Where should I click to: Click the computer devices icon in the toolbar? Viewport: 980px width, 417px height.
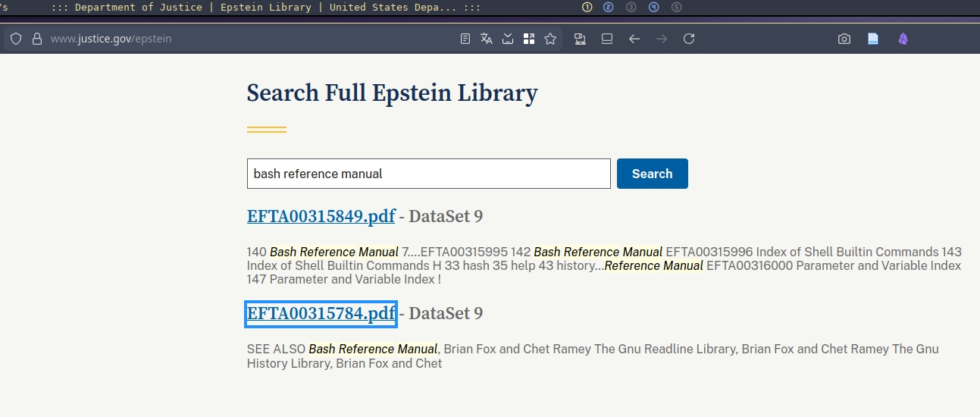click(580, 39)
